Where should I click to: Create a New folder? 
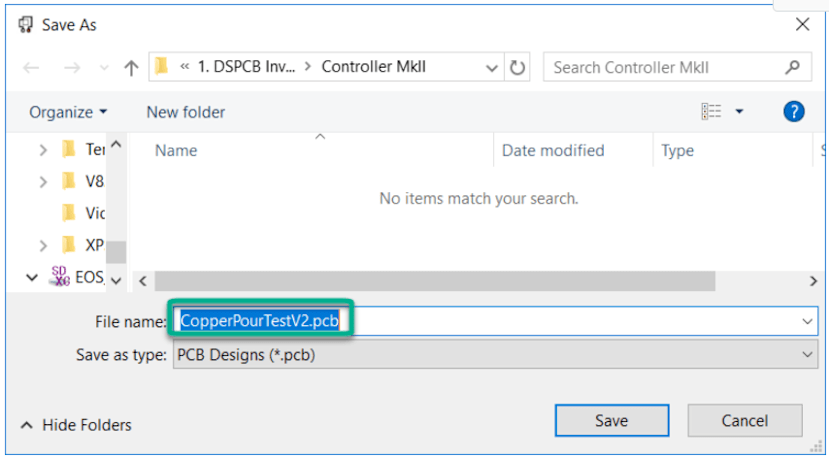(x=186, y=112)
